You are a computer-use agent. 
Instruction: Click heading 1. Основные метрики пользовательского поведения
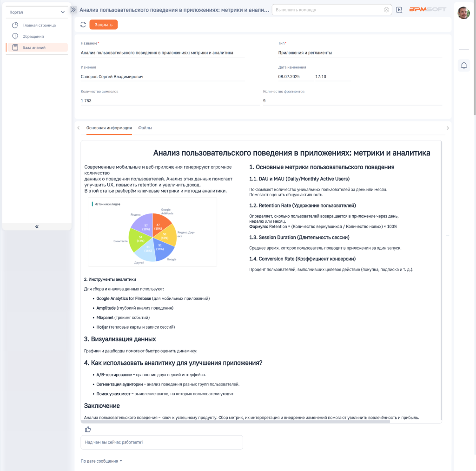coord(322,167)
